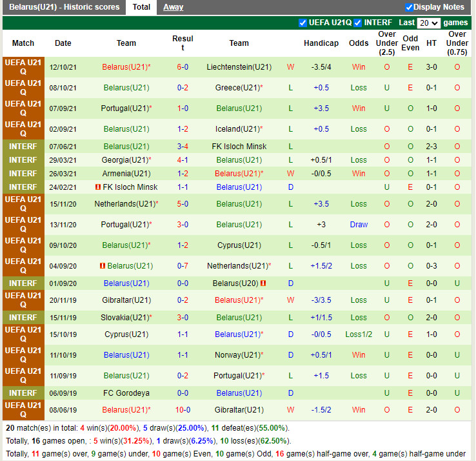
Task: Open the Iceland(U21) team page
Action: 237,129
